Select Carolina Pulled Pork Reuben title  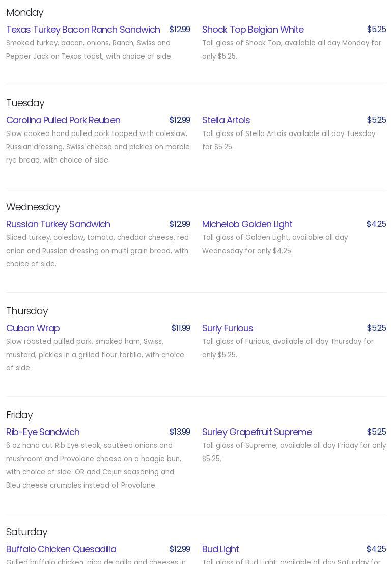coord(63,120)
